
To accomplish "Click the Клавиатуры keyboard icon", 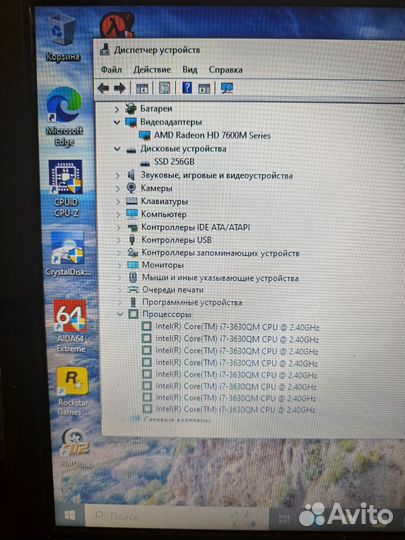I will pyautogui.click(x=132, y=201).
